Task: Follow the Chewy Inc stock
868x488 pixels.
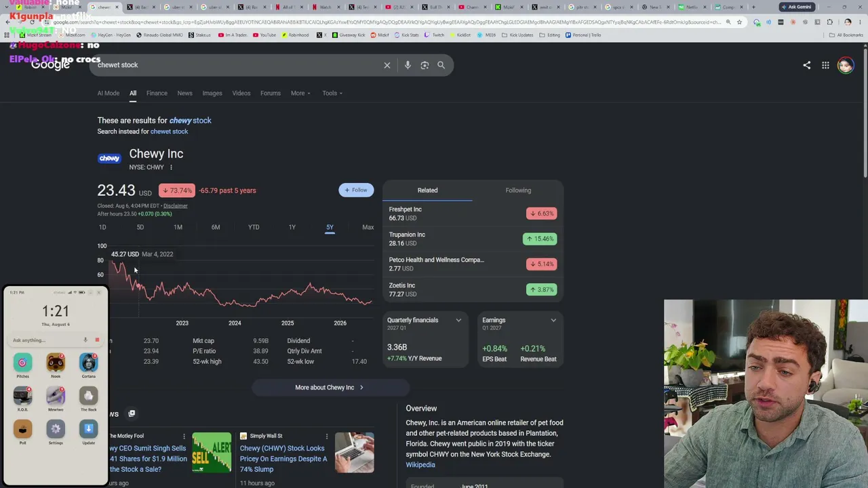Action: (x=356, y=190)
